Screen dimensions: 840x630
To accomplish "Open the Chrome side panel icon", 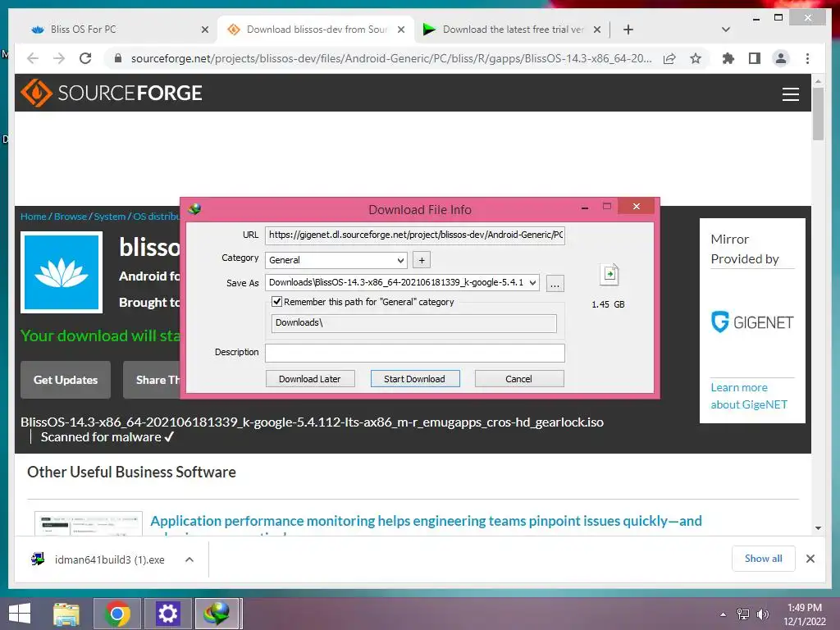I will 755,58.
